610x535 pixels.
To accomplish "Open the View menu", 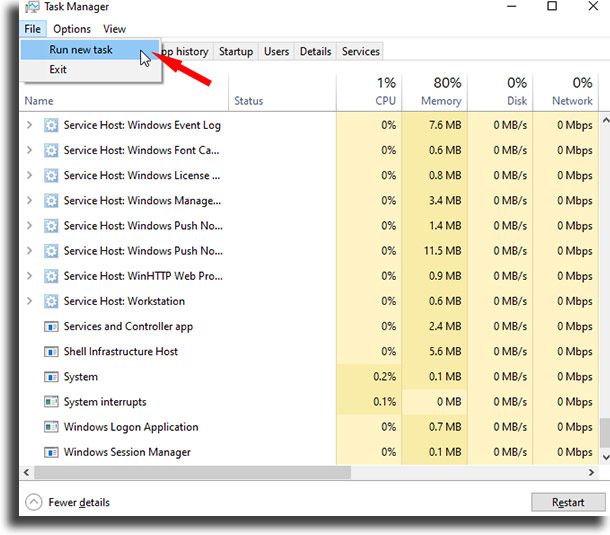I will (x=114, y=29).
